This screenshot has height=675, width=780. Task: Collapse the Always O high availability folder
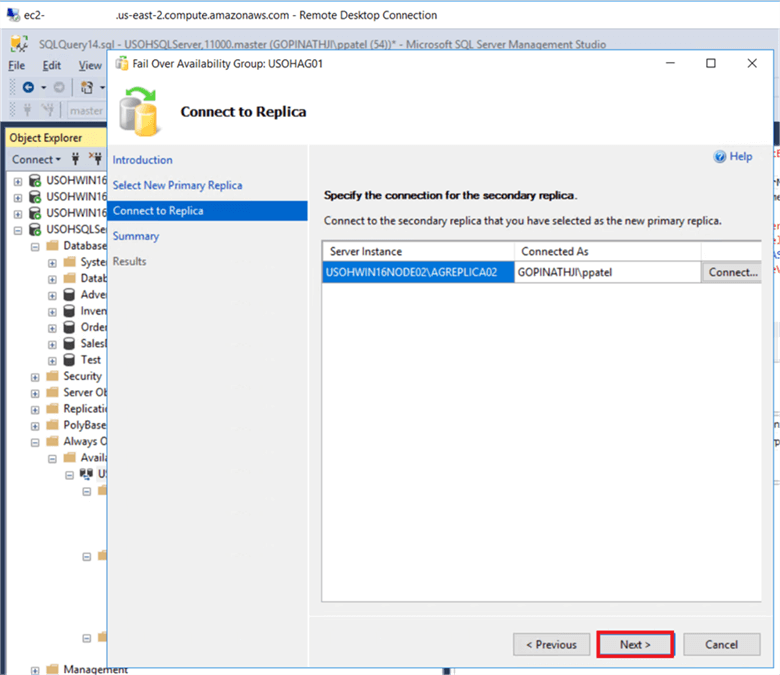click(35, 443)
